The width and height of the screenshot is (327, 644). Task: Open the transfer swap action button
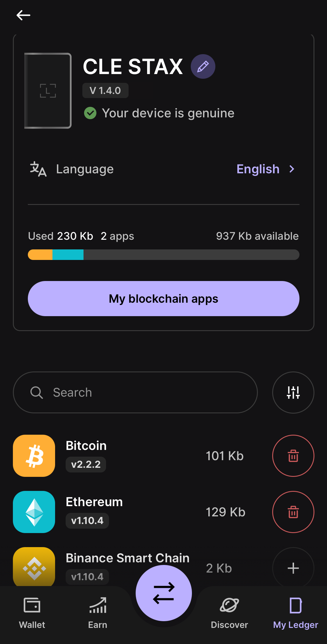(163, 593)
